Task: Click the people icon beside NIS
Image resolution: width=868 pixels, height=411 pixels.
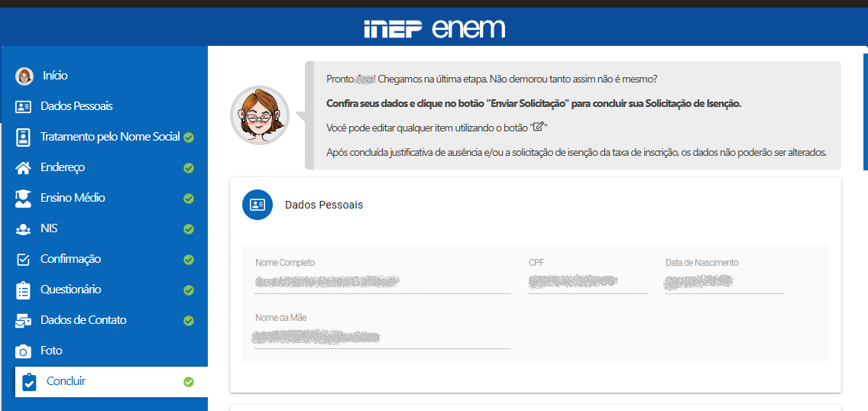Action: coord(24,228)
